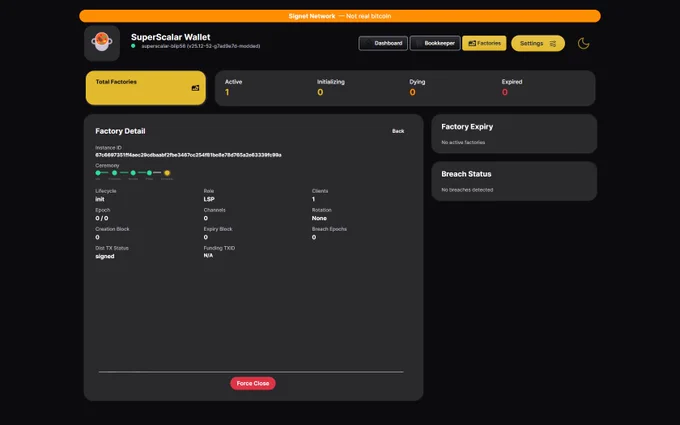Click the factory icon on Total Factories card
Image resolution: width=680 pixels, height=425 pixels.
click(x=195, y=88)
